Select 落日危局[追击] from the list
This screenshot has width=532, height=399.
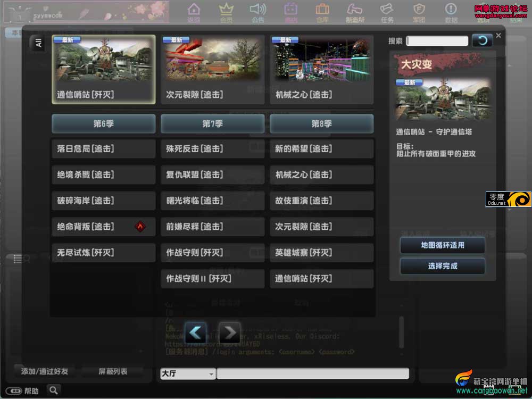pos(104,148)
